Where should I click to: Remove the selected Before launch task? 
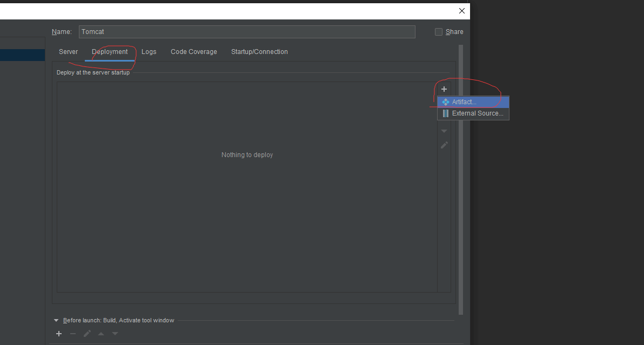click(x=73, y=334)
